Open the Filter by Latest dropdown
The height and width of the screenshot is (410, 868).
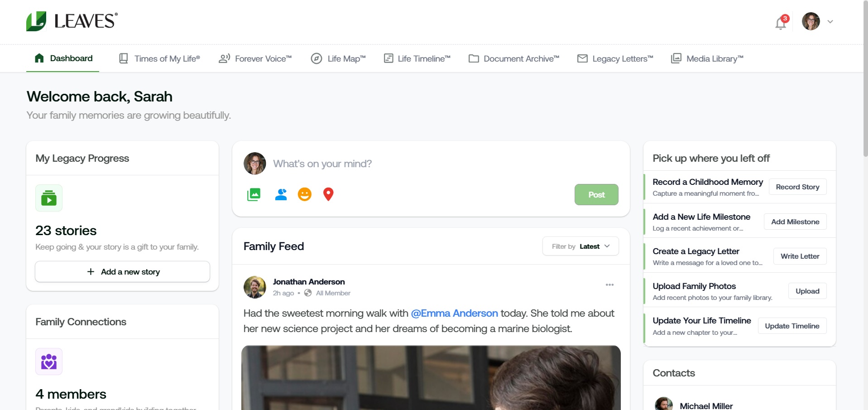[x=580, y=246]
